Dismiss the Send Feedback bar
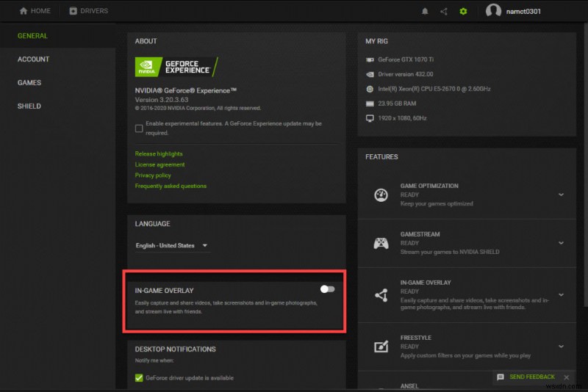Image resolution: width=588 pixels, height=392 pixels. (x=566, y=377)
